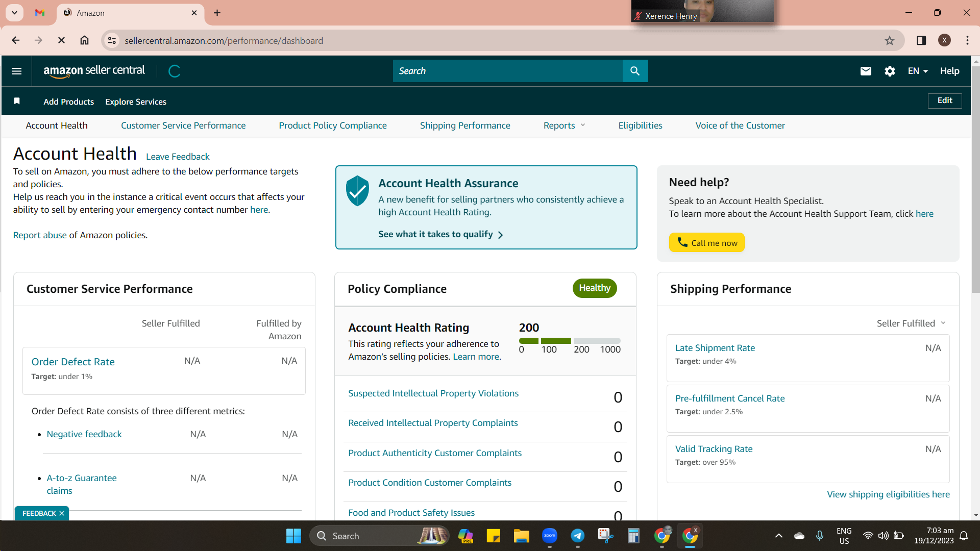The image size is (980, 551).
Task: Click Explore Services link
Action: [136, 102]
